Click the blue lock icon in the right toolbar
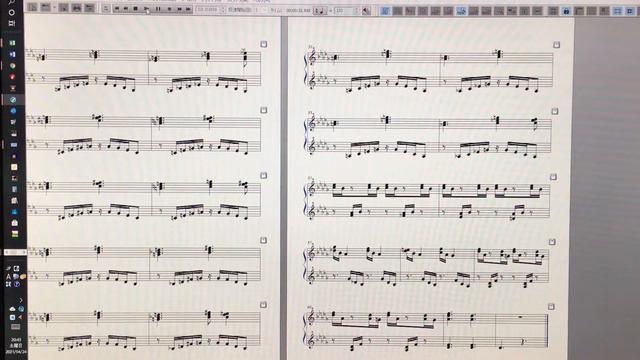The image size is (640, 360). pos(566,11)
